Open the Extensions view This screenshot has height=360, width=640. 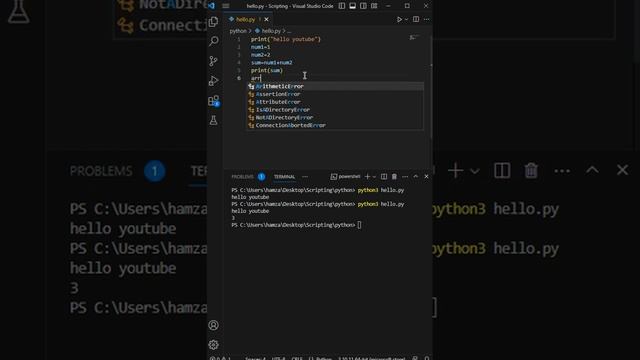pos(213,100)
